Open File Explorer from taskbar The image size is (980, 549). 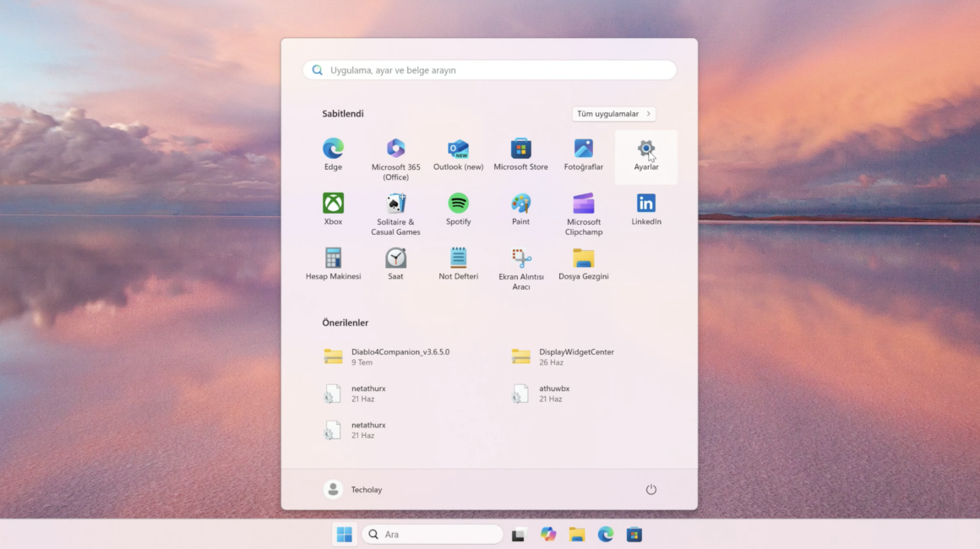click(577, 534)
